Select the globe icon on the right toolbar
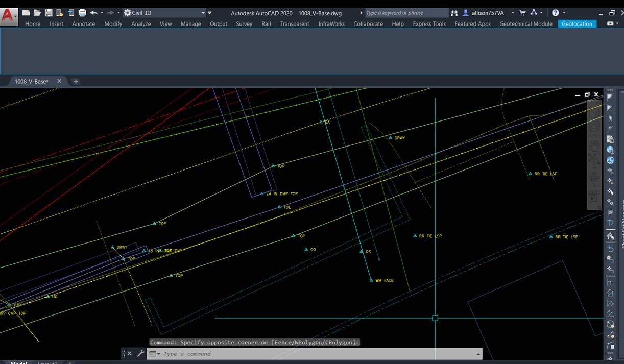 point(610,149)
